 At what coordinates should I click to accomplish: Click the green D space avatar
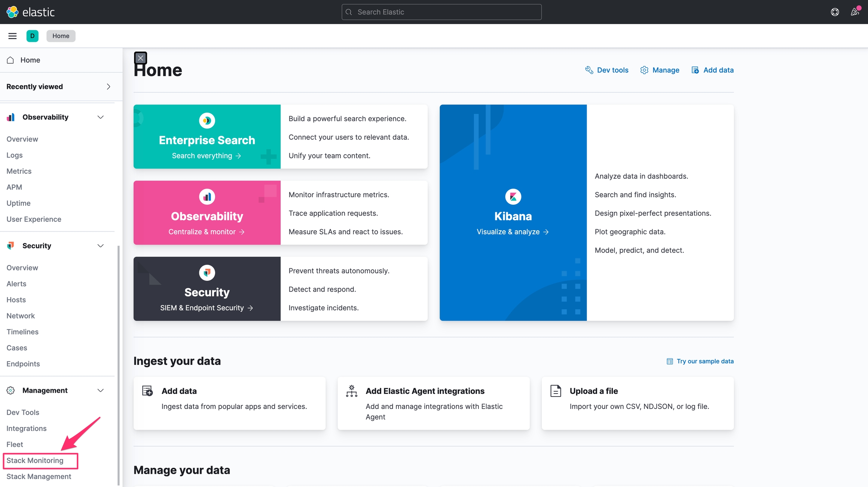32,36
